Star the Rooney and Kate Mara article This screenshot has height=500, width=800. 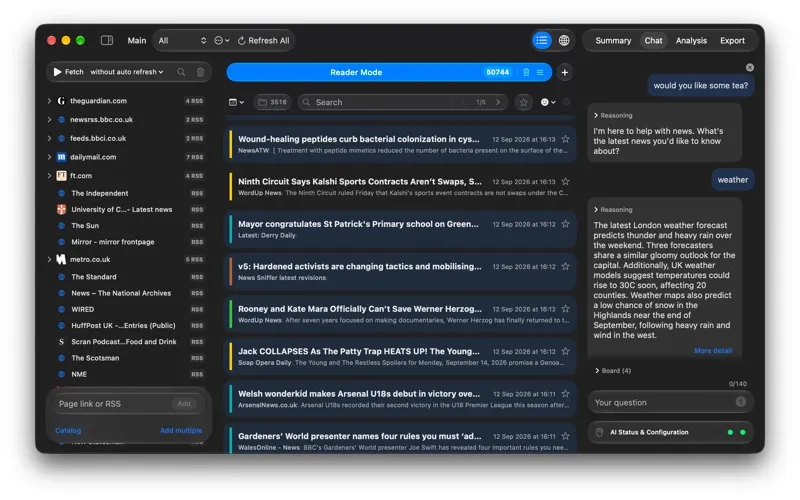click(565, 308)
